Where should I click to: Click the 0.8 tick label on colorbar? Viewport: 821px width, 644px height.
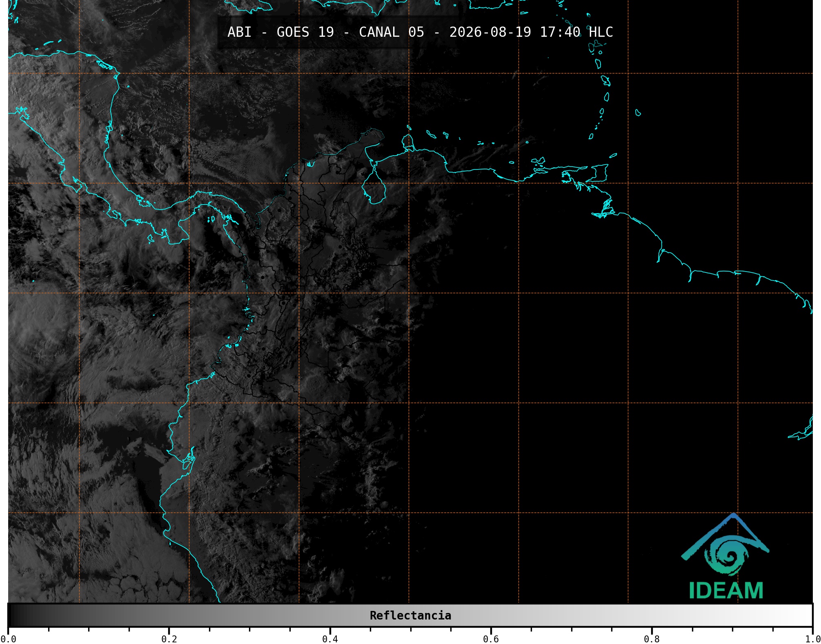point(652,639)
